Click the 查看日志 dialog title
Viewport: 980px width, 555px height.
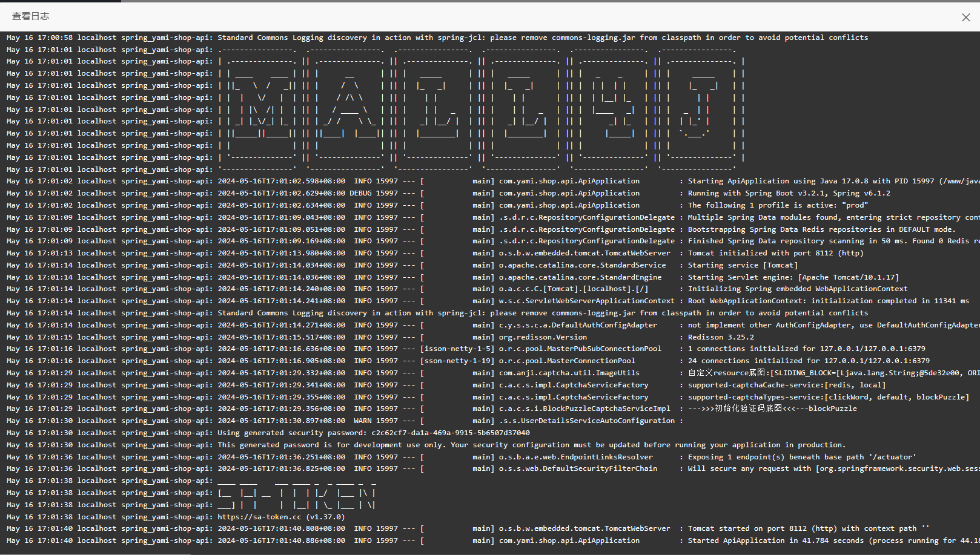pos(31,16)
